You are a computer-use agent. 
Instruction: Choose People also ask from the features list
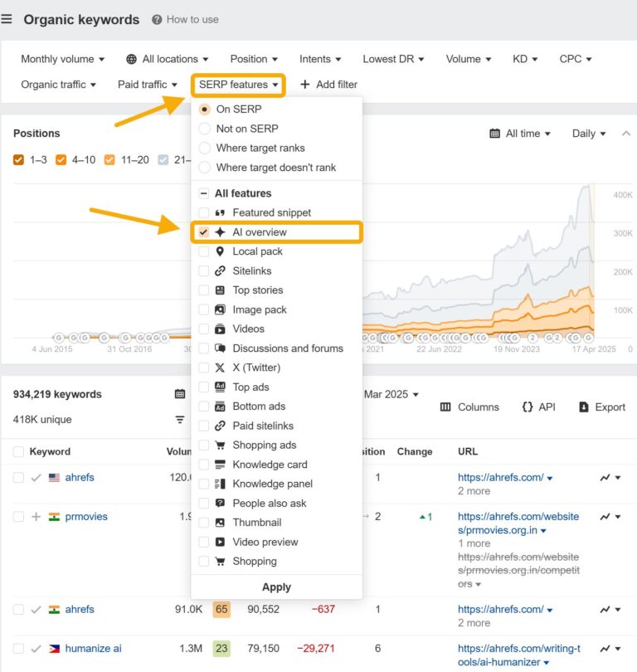pyautogui.click(x=205, y=504)
